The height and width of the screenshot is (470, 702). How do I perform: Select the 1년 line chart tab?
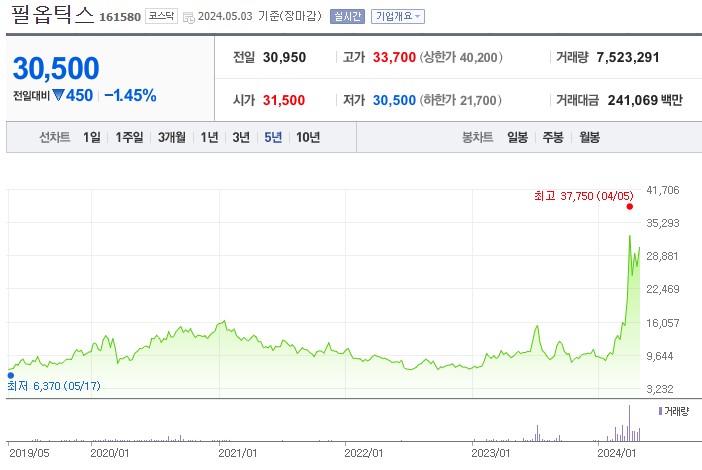point(209,137)
